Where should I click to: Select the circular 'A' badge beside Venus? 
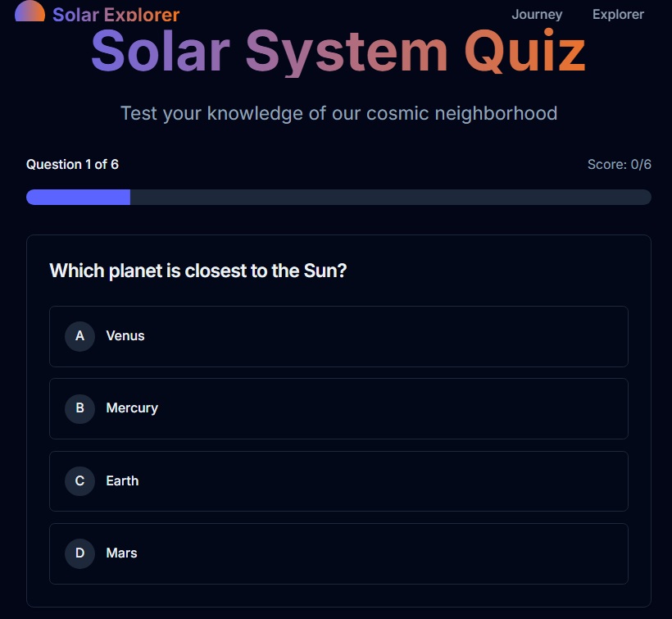point(79,336)
